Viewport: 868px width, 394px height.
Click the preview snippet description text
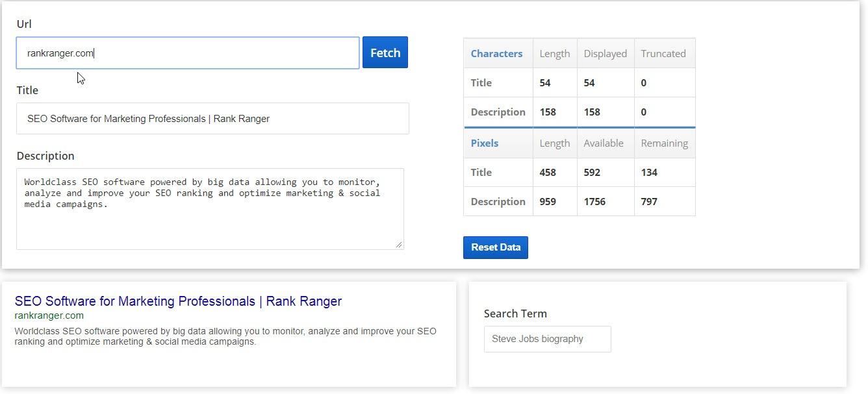225,336
